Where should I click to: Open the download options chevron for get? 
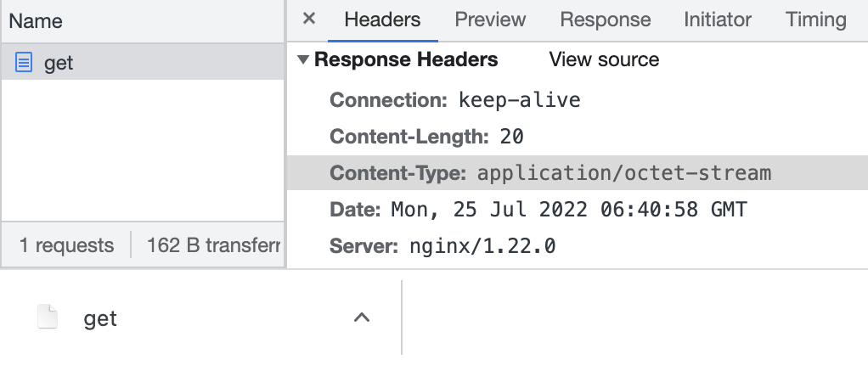click(x=361, y=318)
